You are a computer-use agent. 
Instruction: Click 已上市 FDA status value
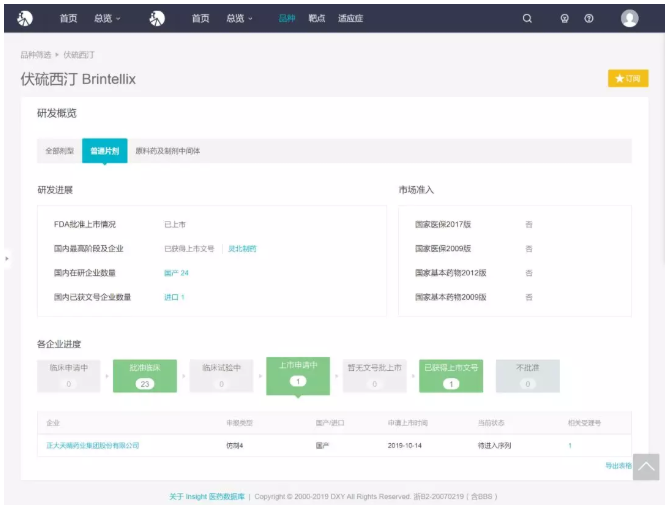pos(175,224)
